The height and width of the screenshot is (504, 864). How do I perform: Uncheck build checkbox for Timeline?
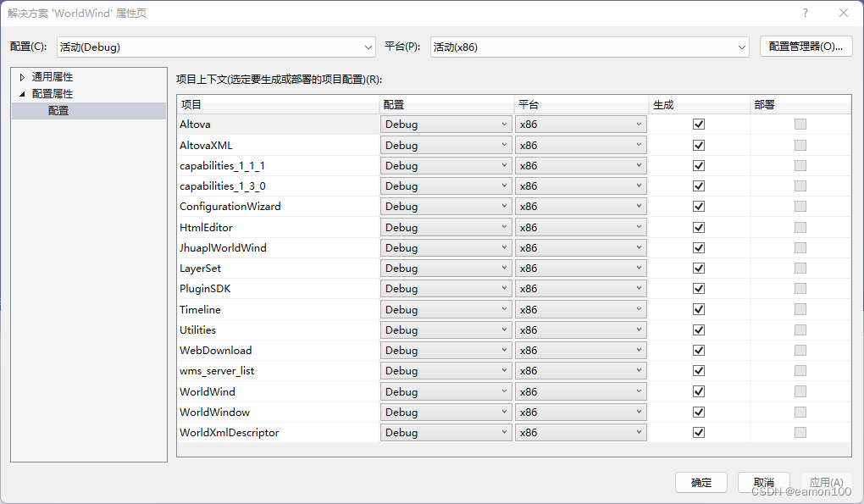click(x=699, y=309)
